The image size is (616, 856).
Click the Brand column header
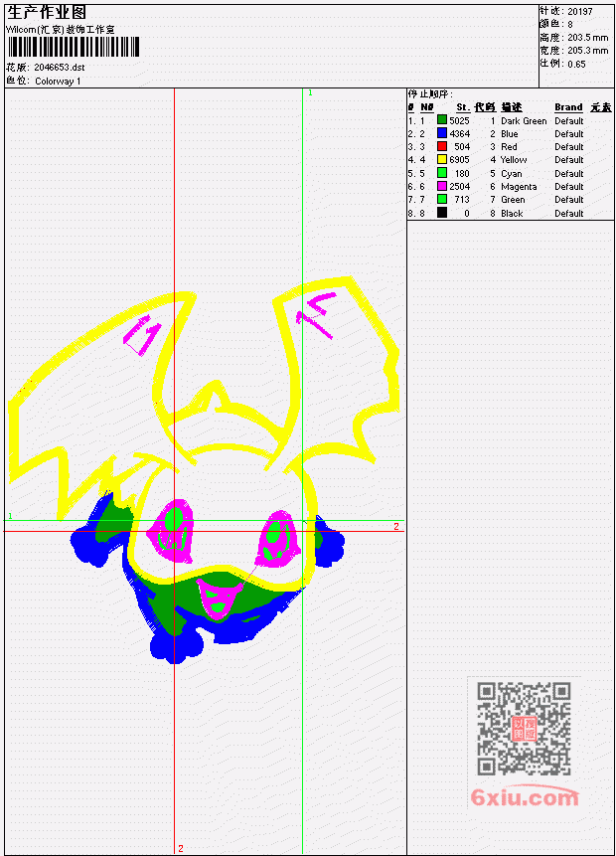click(568, 107)
